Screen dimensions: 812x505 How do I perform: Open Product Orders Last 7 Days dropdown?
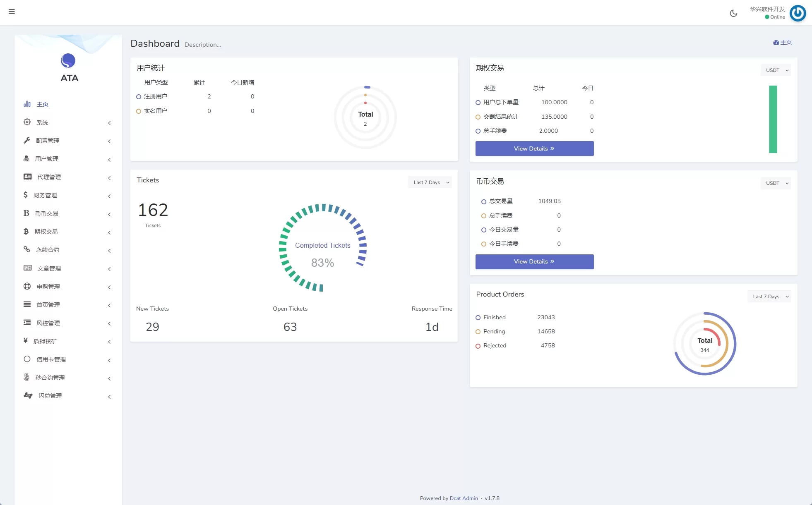(769, 297)
